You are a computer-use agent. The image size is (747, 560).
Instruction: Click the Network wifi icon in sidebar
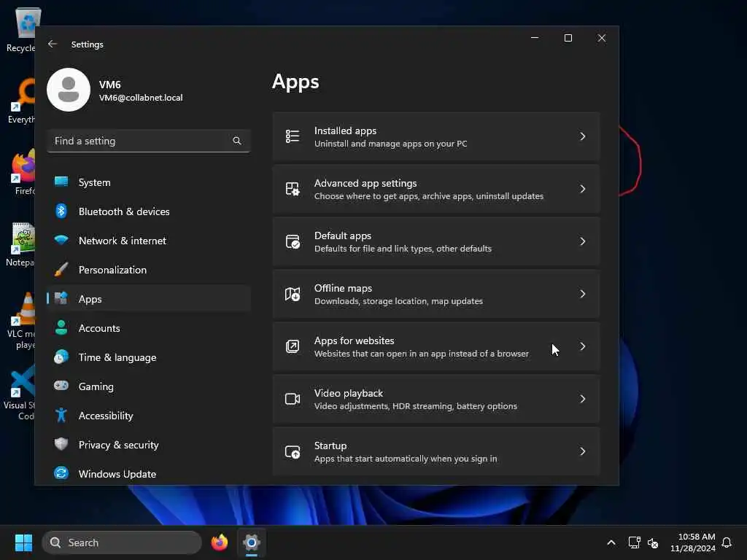61,241
